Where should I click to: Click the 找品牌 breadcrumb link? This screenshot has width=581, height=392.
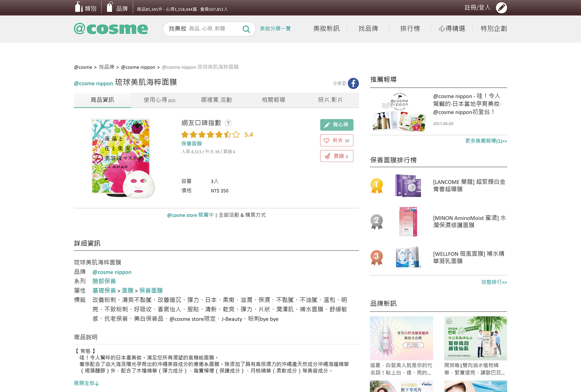click(x=107, y=67)
